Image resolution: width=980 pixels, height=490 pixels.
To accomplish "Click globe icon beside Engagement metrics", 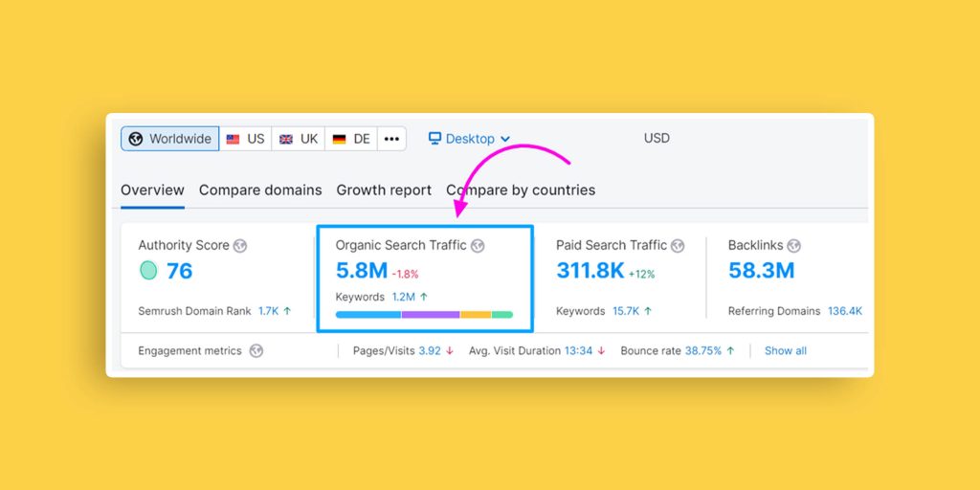I will pyautogui.click(x=256, y=351).
